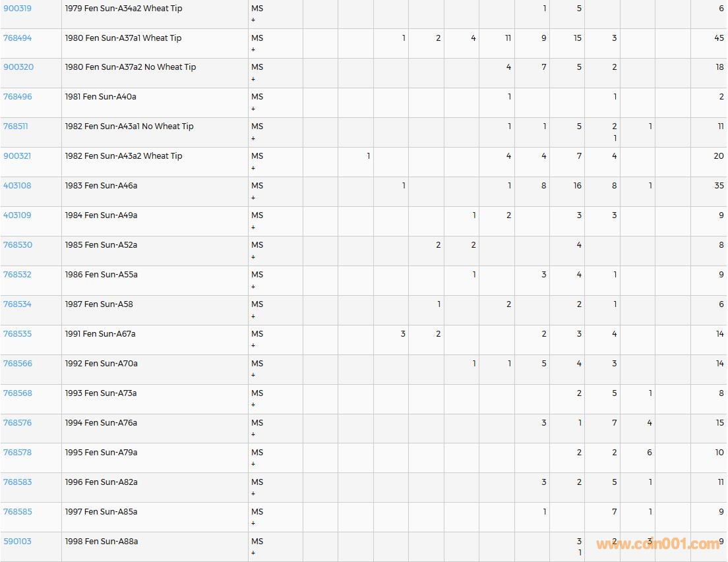Expand plus under MS for 1998 Fen Sun-A88a
This screenshot has width=728, height=562.
(x=253, y=553)
